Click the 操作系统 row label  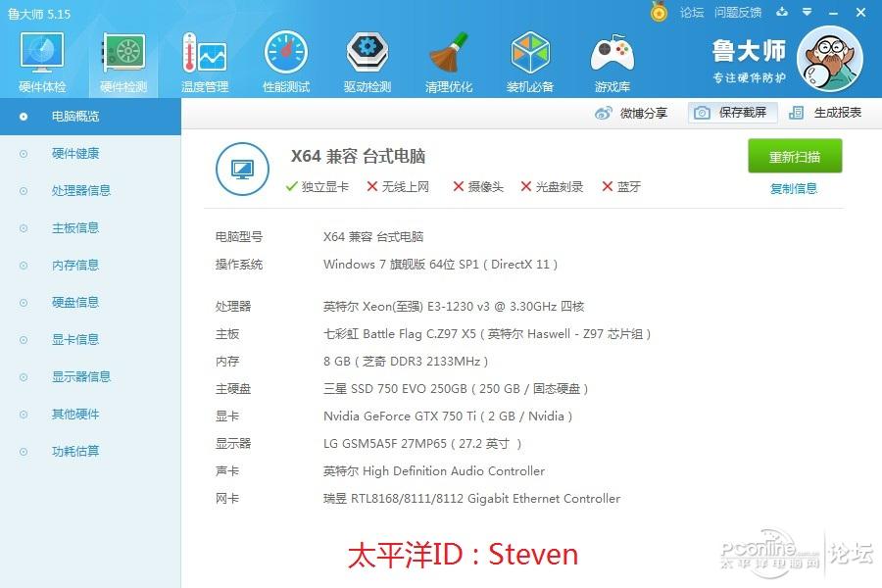[239, 265]
